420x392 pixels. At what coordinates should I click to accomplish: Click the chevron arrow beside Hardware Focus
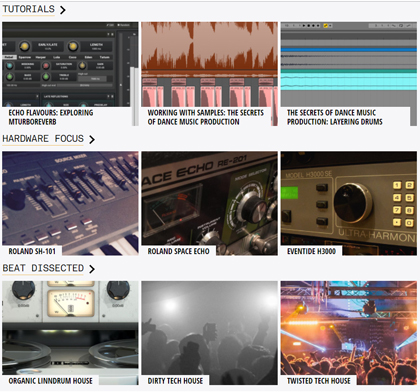click(x=92, y=139)
